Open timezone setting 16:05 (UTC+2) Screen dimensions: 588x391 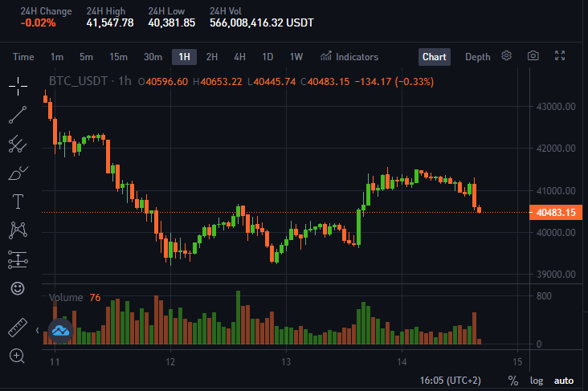tap(450, 381)
